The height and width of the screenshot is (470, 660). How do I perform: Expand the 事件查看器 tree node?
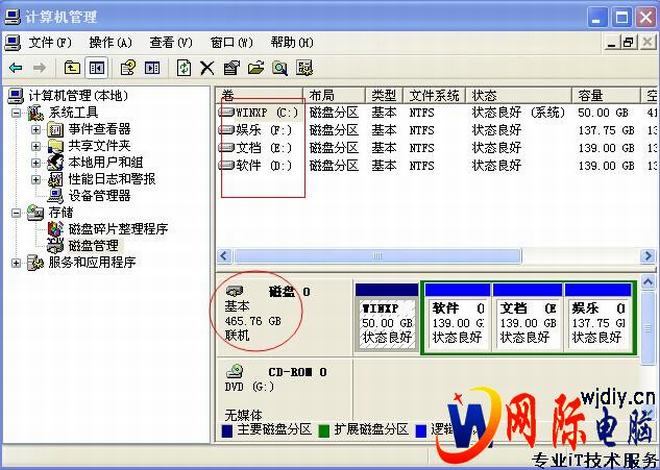click(36, 130)
